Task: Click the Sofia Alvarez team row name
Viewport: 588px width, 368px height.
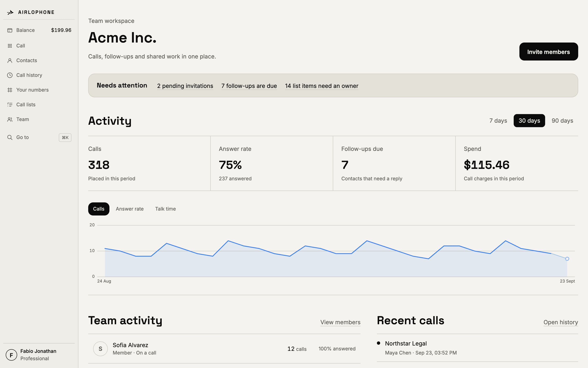Action: click(x=130, y=345)
